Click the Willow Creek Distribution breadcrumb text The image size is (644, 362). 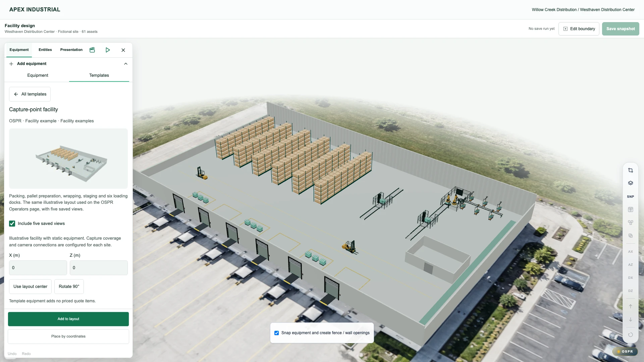pos(554,10)
